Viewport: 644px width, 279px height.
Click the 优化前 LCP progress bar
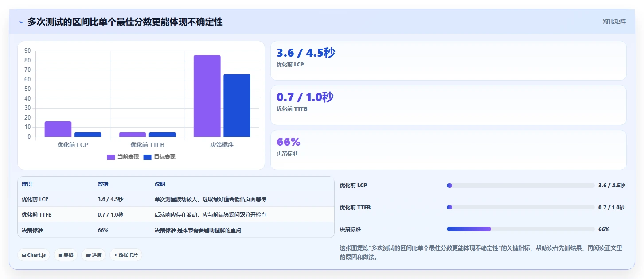[520, 186]
